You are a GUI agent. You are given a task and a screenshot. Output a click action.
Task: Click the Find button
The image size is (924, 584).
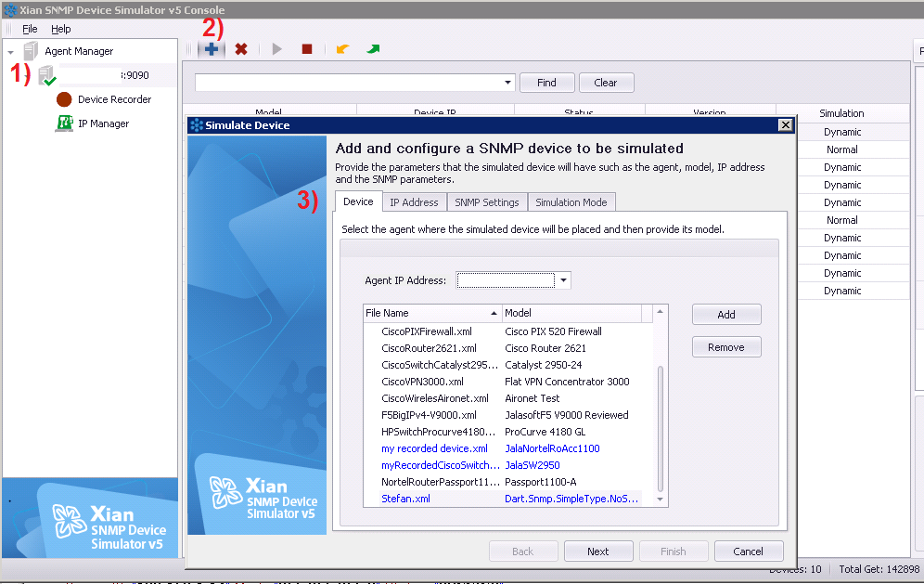pos(546,83)
